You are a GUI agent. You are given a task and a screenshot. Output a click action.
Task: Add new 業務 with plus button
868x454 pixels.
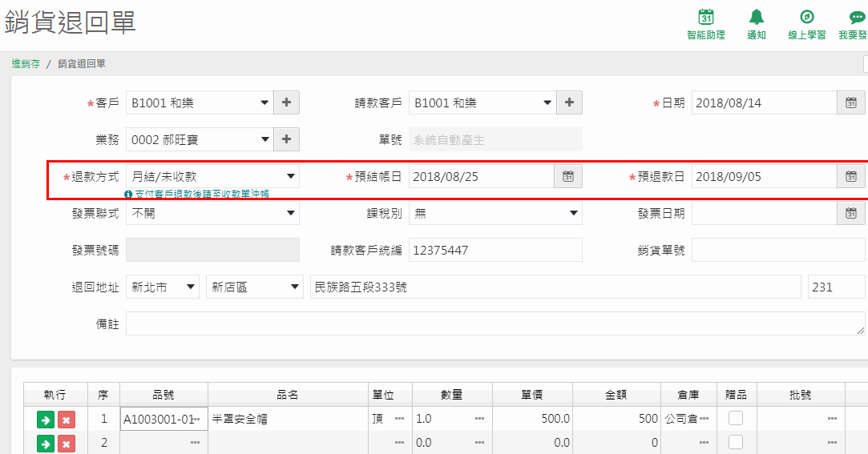[x=286, y=139]
